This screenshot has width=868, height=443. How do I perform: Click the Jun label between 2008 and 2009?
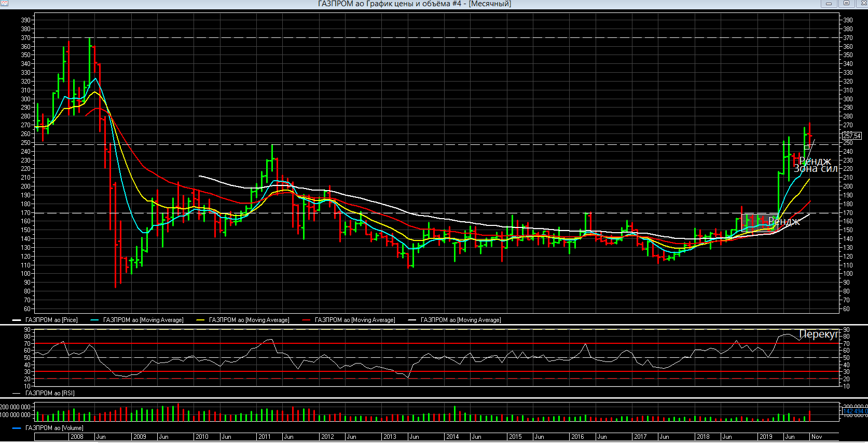(101, 437)
